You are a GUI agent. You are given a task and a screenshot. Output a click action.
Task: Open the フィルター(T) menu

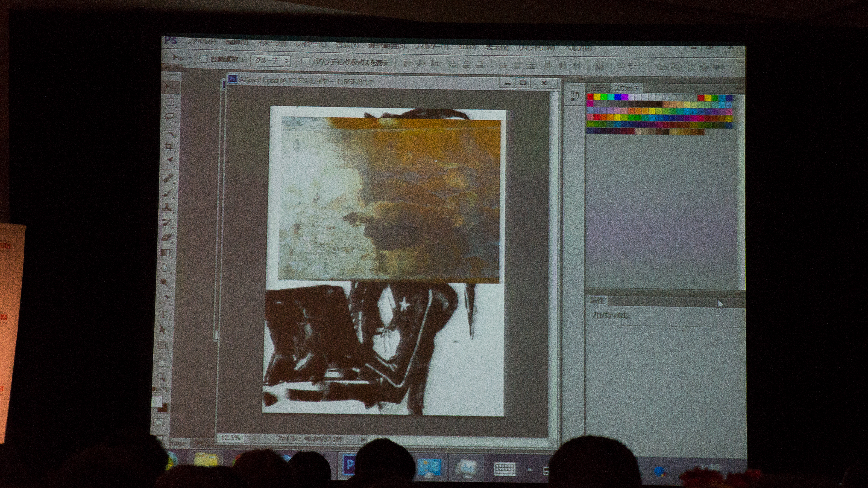(431, 46)
